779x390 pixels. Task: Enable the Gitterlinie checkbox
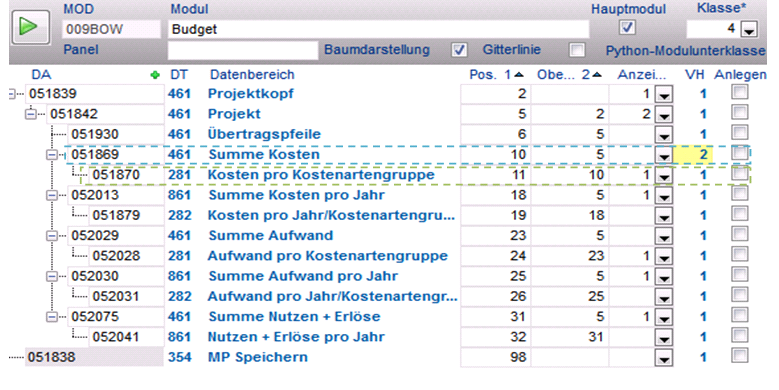577,50
